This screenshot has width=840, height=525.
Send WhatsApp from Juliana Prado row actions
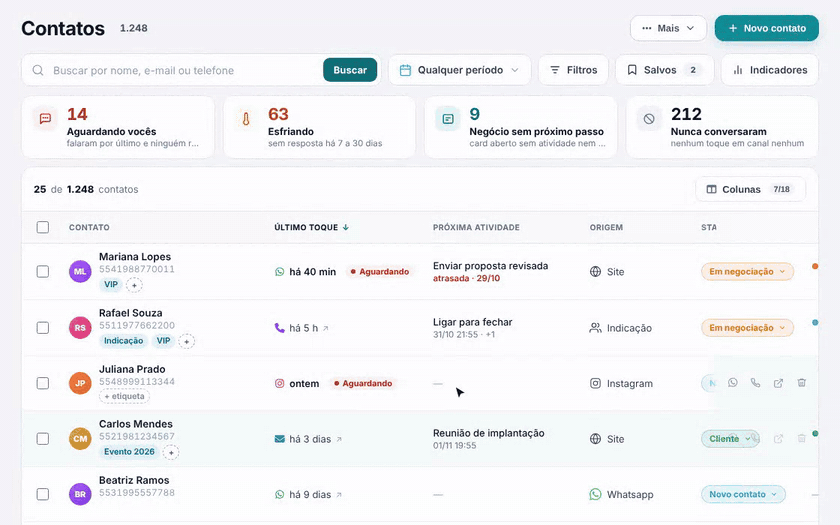(x=733, y=382)
